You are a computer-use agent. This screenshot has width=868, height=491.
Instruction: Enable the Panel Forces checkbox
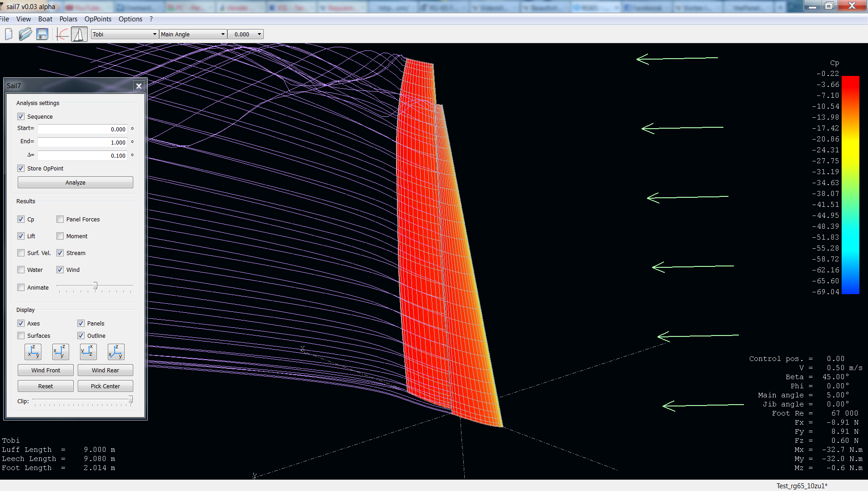pyautogui.click(x=60, y=220)
